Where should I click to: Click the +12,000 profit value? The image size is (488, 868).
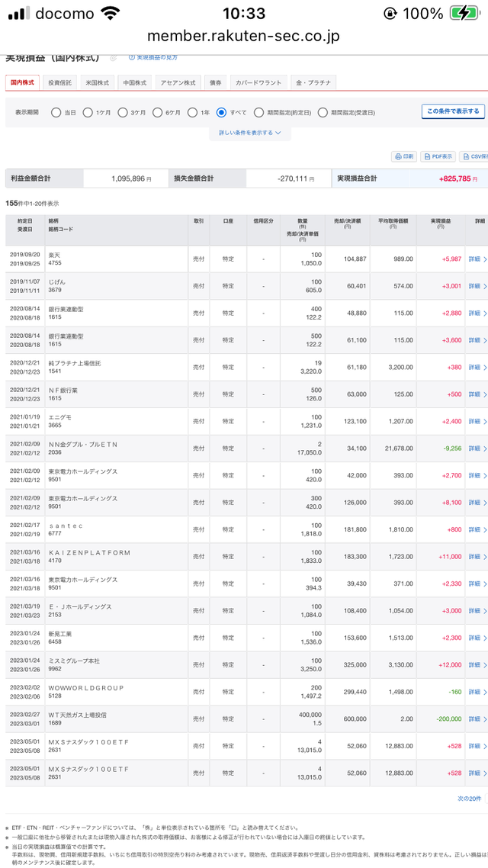click(x=451, y=665)
